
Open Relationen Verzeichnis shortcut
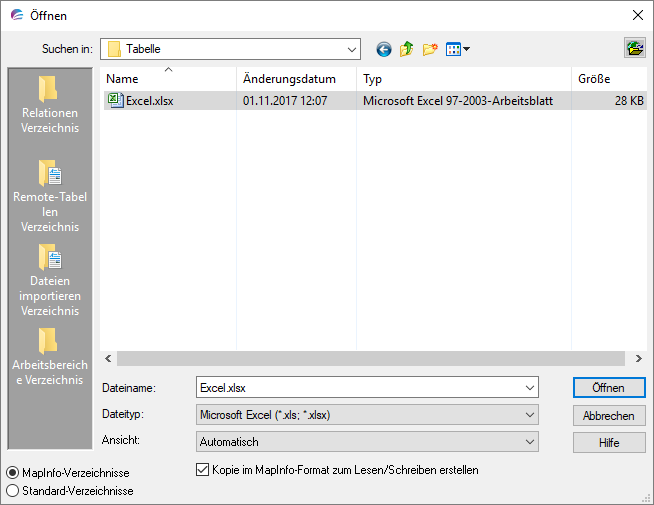(x=50, y=105)
